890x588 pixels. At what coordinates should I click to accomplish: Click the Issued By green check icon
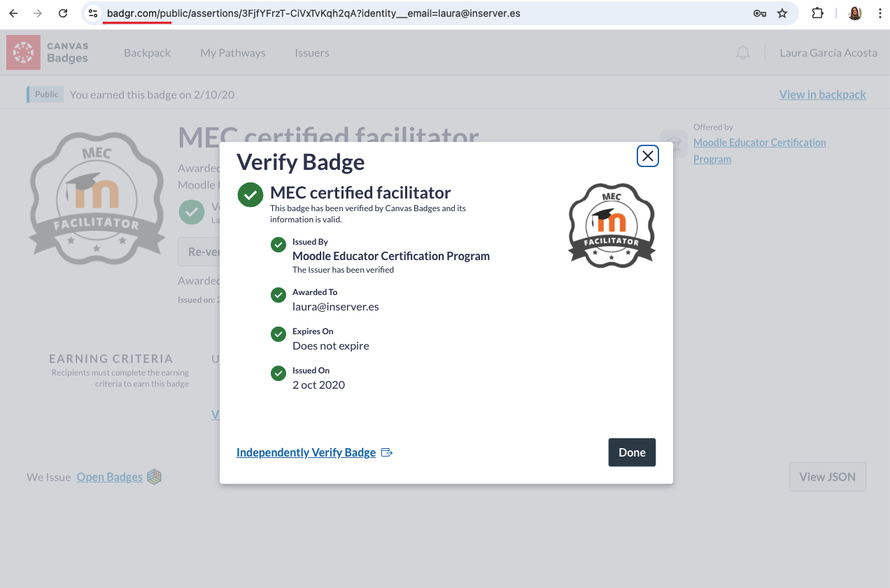(278, 245)
